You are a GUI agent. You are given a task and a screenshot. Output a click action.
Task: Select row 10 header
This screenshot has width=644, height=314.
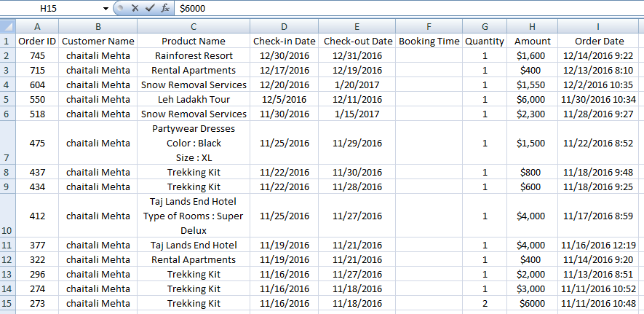(x=8, y=216)
